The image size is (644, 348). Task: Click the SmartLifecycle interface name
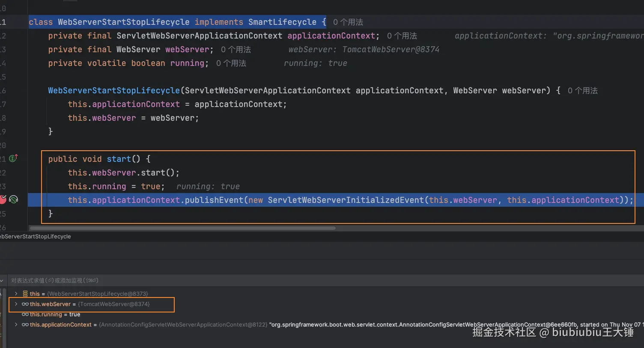click(x=282, y=22)
